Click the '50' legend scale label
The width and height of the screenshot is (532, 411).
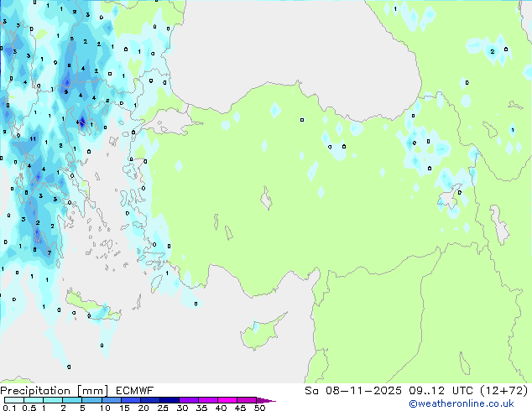(x=259, y=408)
